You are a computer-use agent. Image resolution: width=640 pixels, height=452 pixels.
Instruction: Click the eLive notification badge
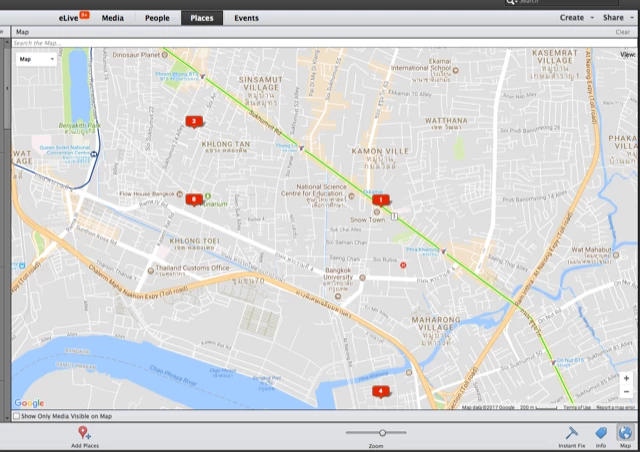84,15
